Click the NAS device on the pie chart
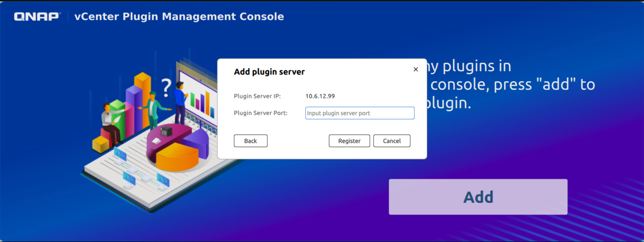Screen dimensions: 644x242 point(166,131)
